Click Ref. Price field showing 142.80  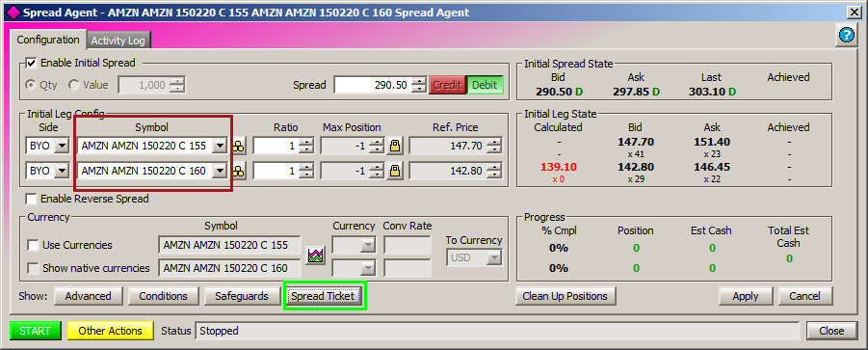point(448,172)
